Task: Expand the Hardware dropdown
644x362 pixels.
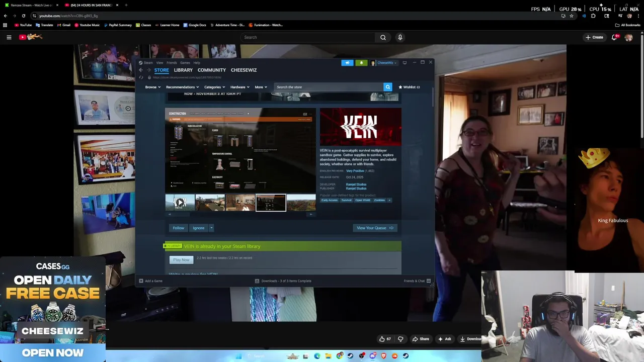Action: point(239,87)
